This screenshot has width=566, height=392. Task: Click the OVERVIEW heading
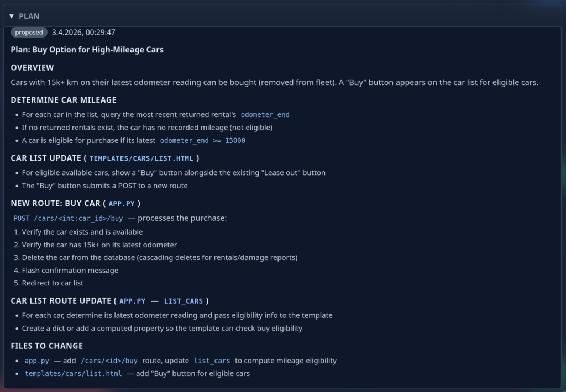(32, 67)
